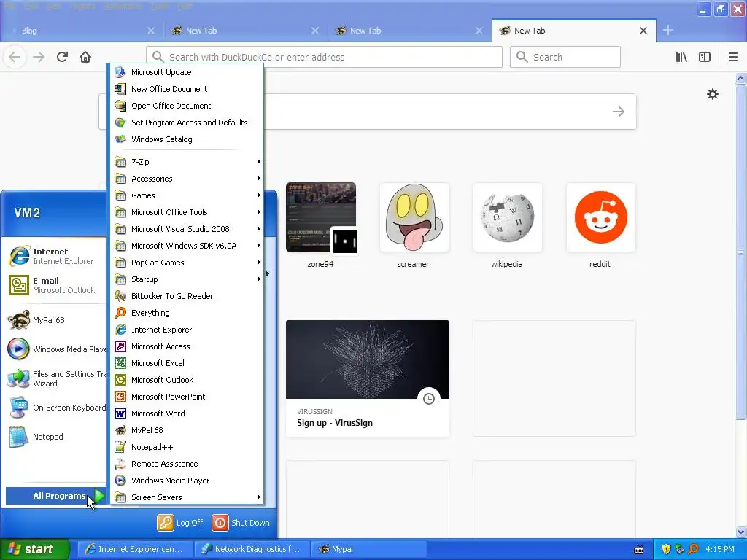Focus the DuckDuckGo address bar
Image resolution: width=747 pixels, height=560 pixels.
click(324, 57)
